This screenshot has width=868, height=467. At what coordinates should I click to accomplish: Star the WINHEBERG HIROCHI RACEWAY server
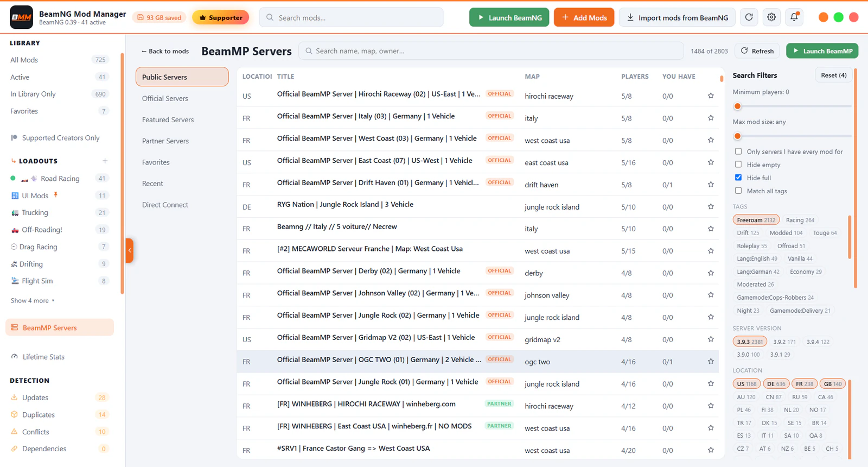pos(711,406)
